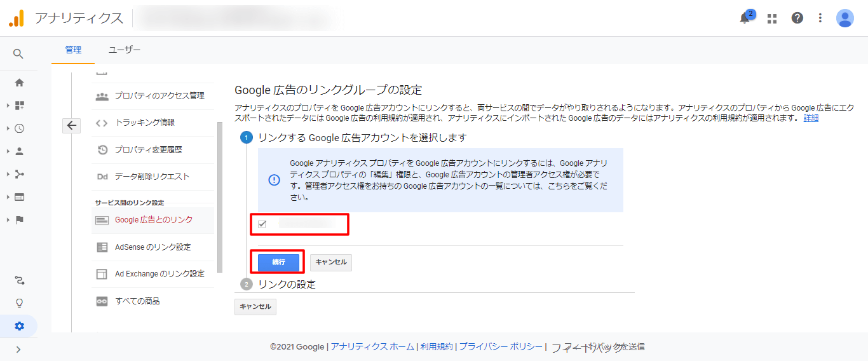This screenshot has width=868, height=361.
Task: Open プライバシー ポリシー footer link
Action: [x=501, y=347]
